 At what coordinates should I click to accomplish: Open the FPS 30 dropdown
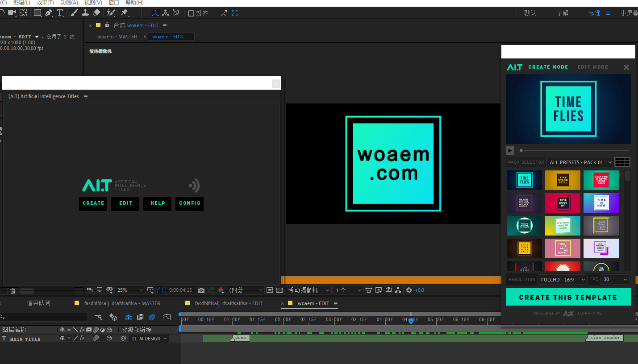[x=615, y=279]
